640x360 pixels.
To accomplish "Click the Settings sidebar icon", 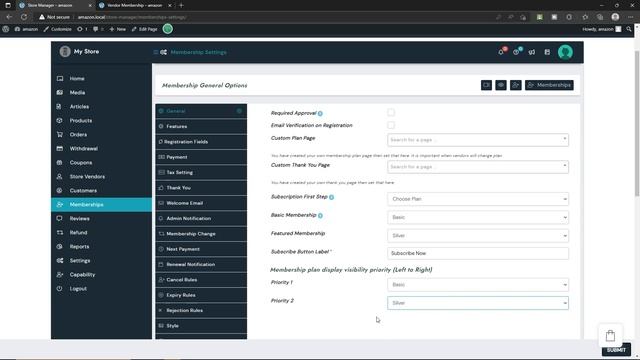I will pos(60,260).
